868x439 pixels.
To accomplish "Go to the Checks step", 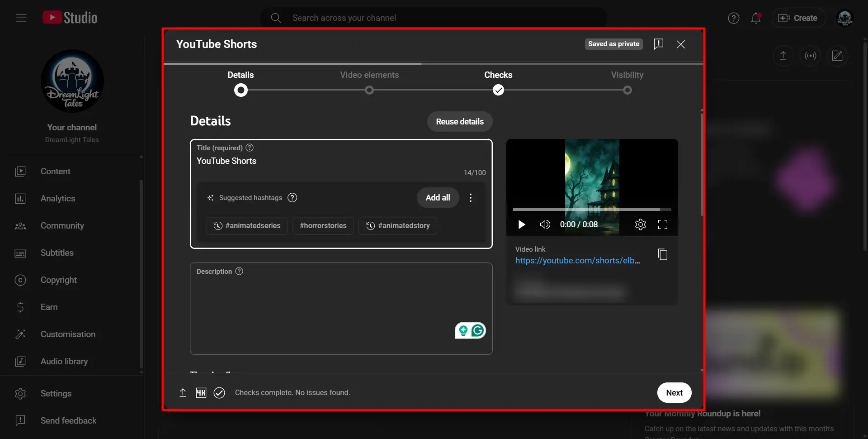I will click(x=498, y=83).
